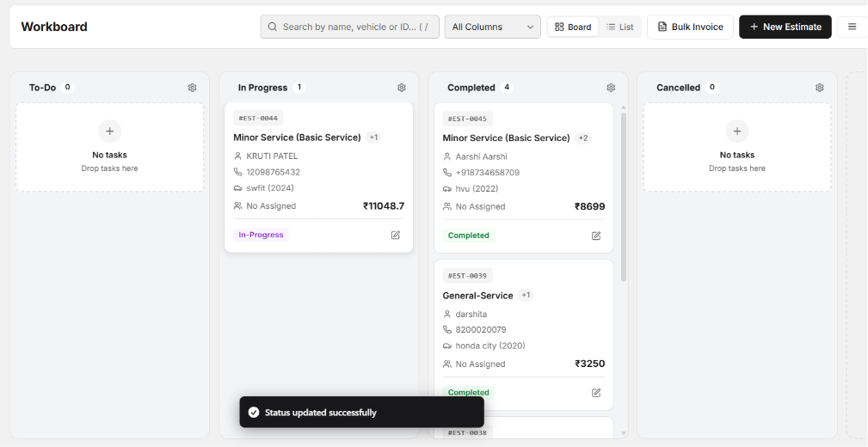Click success checkmark in status toast
868x447 pixels.
coord(254,412)
